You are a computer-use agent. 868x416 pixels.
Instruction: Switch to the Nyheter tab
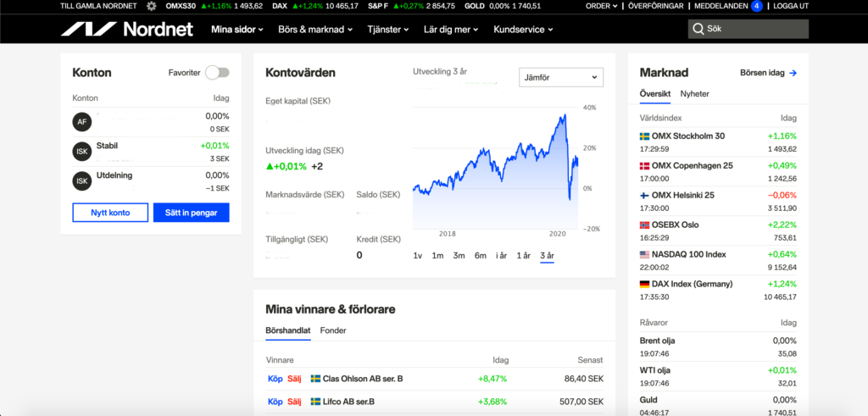[x=695, y=94]
